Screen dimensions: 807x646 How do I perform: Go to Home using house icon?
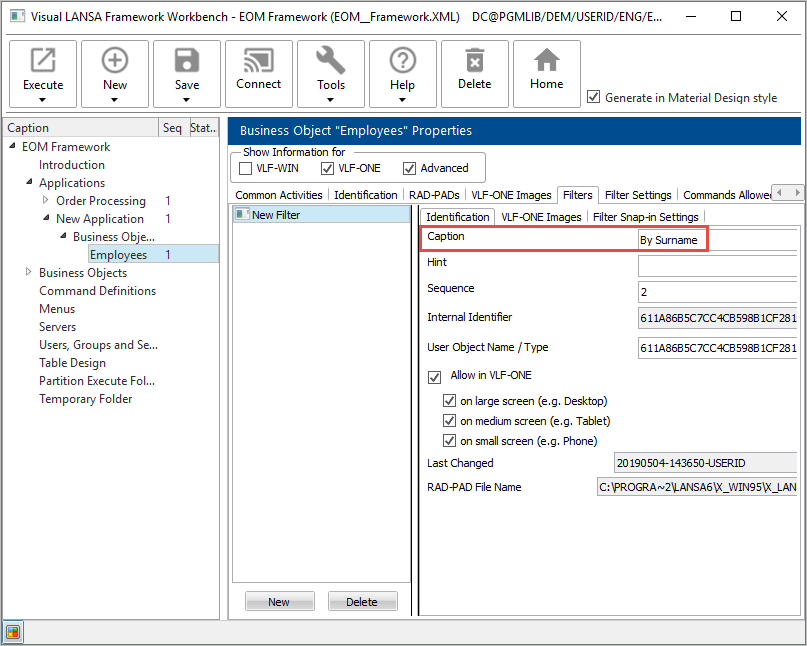[546, 62]
